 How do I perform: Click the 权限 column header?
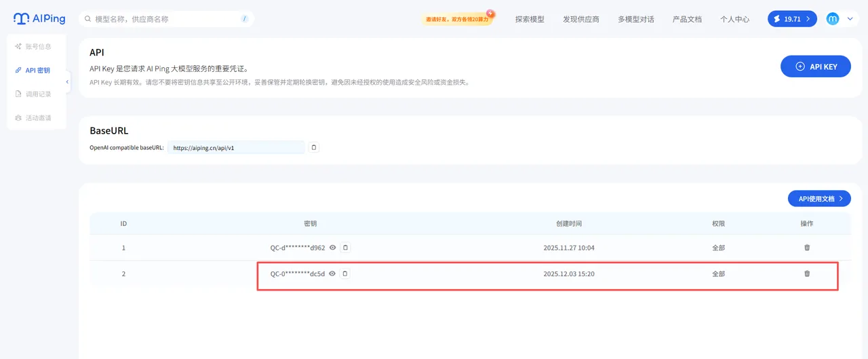point(719,223)
